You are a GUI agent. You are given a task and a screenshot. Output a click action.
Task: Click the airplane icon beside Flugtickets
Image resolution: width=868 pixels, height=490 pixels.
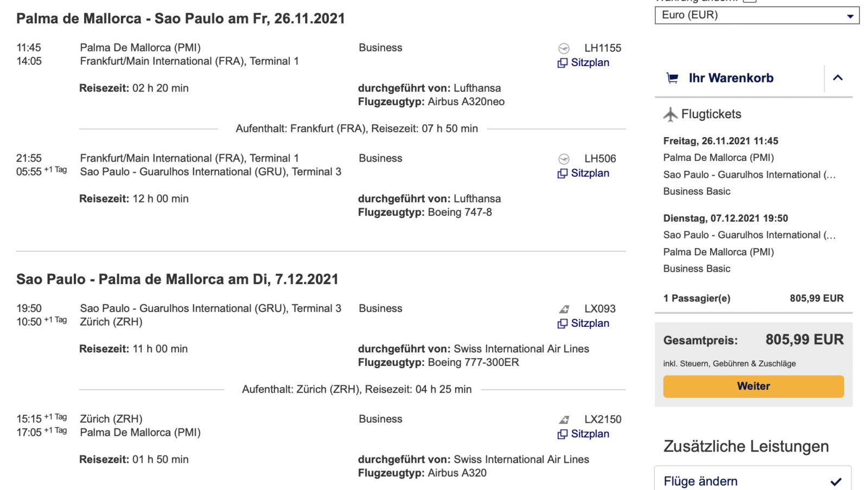671,114
